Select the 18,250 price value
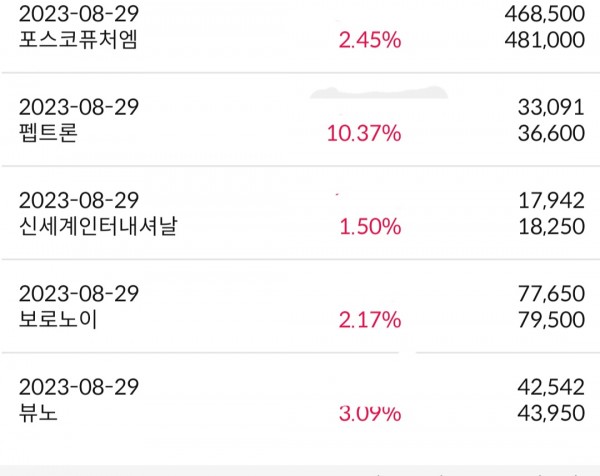600x476 pixels. tap(549, 226)
